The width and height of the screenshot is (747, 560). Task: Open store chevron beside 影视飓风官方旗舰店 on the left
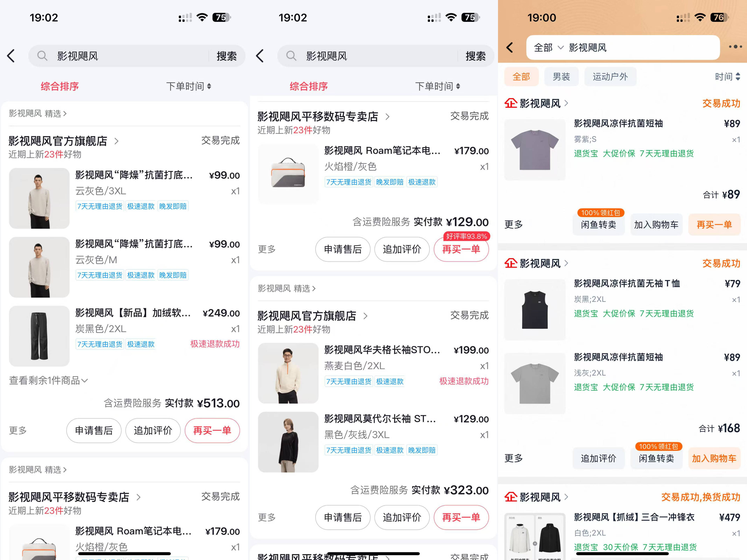117,141
